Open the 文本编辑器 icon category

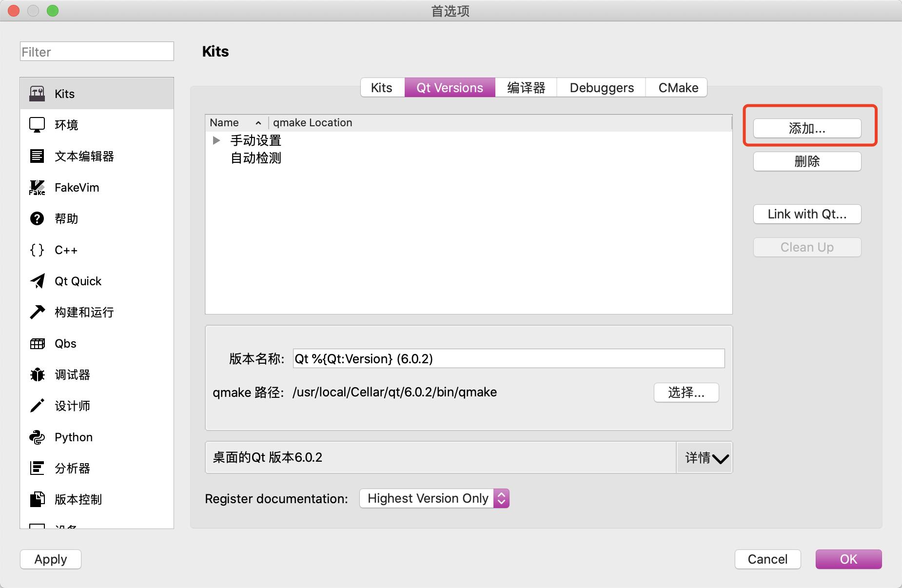(x=37, y=156)
